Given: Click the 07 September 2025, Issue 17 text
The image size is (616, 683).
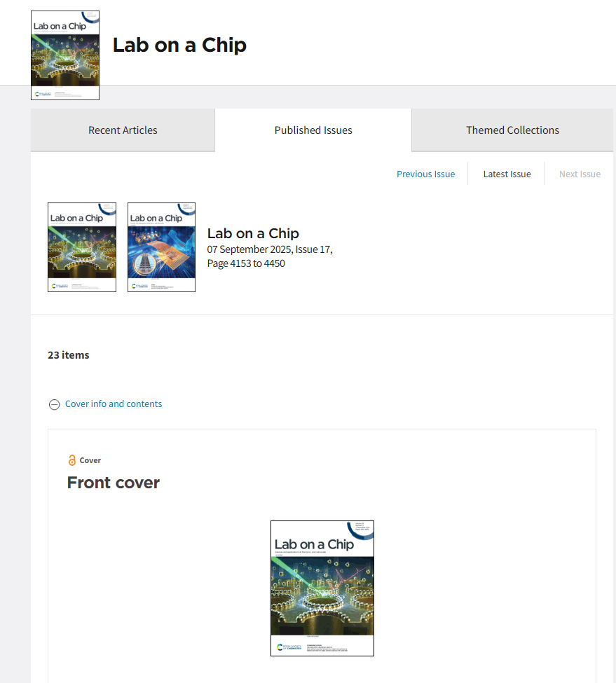Looking at the screenshot, I should pyautogui.click(x=270, y=249).
